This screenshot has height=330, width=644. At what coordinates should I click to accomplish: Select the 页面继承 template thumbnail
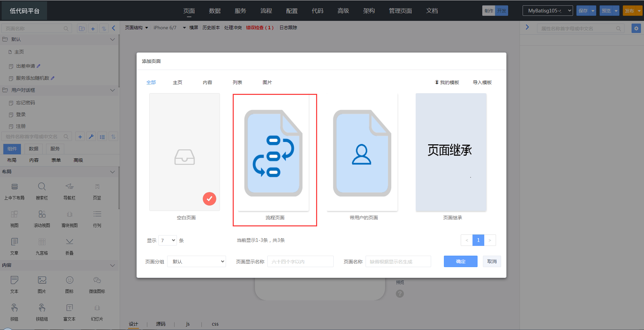click(x=451, y=152)
